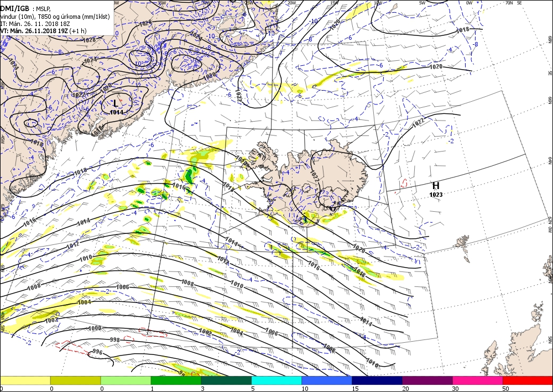Click legend scale value '15'
553x392 pixels.
pos(355,389)
